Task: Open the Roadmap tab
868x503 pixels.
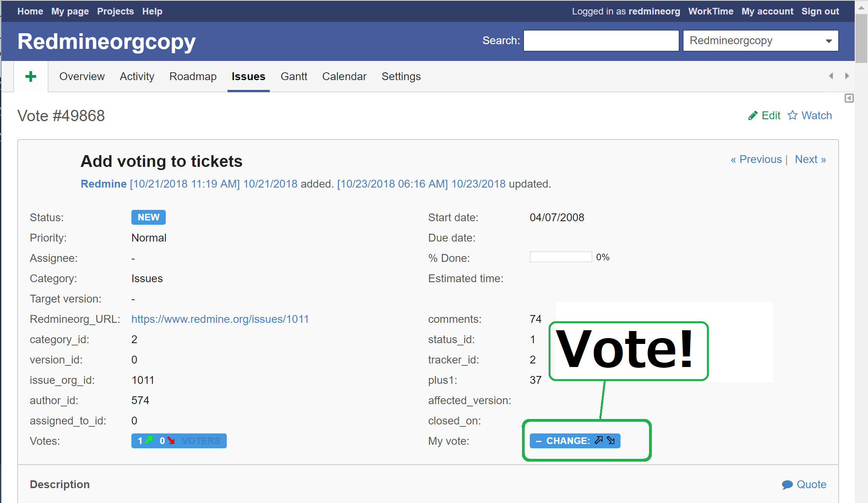Action: (x=193, y=77)
